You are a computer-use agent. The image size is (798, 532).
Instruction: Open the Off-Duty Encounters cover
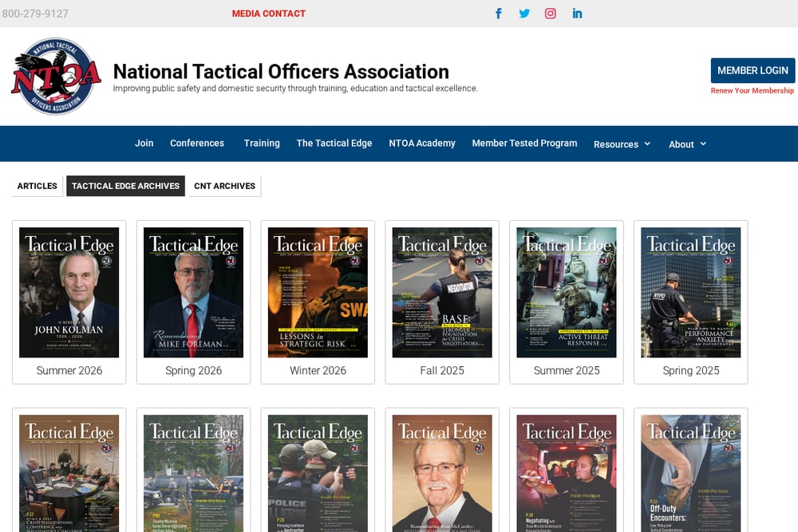[x=690, y=474]
